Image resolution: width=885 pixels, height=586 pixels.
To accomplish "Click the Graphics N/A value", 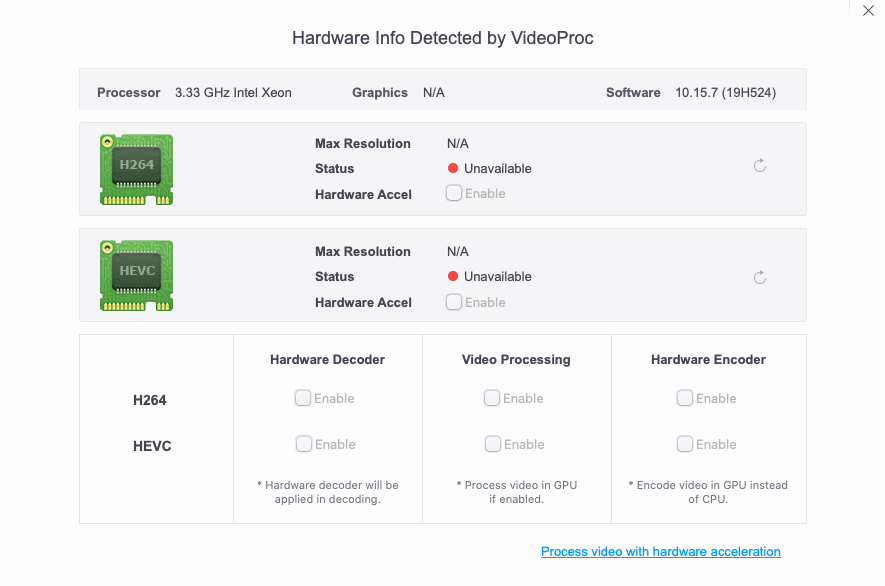I will 434,93.
